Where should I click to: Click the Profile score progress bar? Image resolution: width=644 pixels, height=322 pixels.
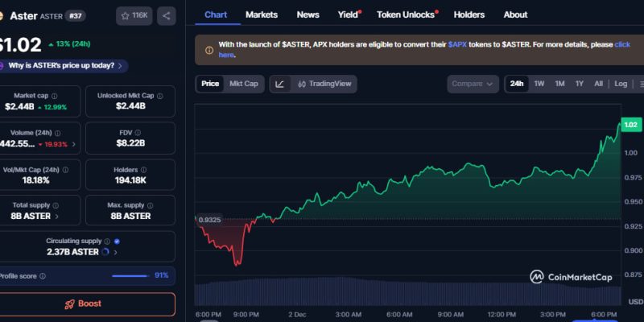[x=130, y=275]
